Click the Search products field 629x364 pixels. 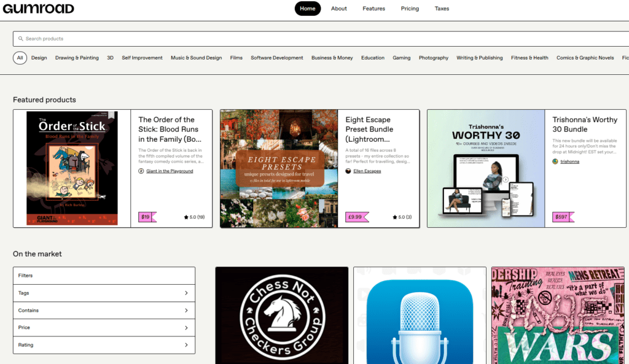pyautogui.click(x=321, y=39)
